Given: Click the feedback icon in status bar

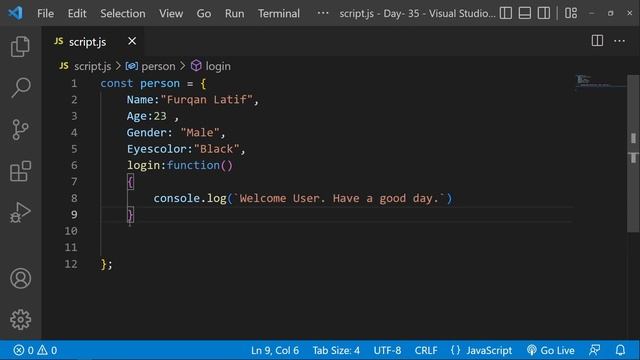Looking at the screenshot, I should pyautogui.click(x=594, y=350).
